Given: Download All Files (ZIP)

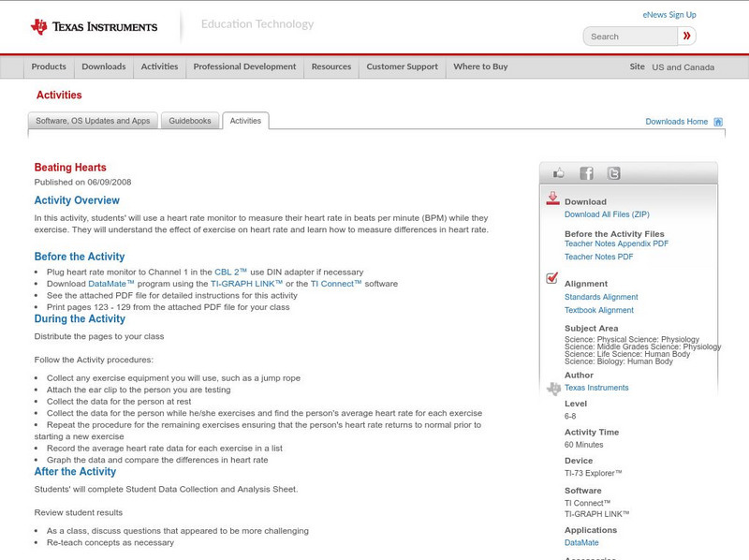Looking at the screenshot, I should point(607,214).
